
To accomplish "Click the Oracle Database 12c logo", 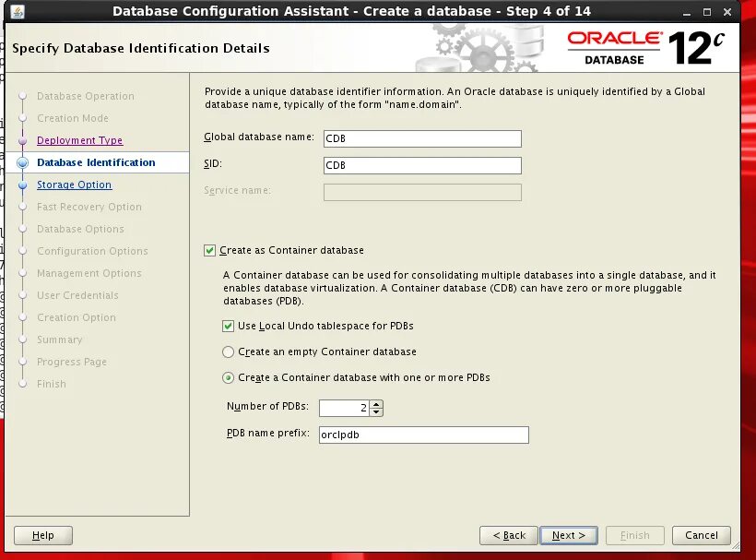I will coord(645,48).
